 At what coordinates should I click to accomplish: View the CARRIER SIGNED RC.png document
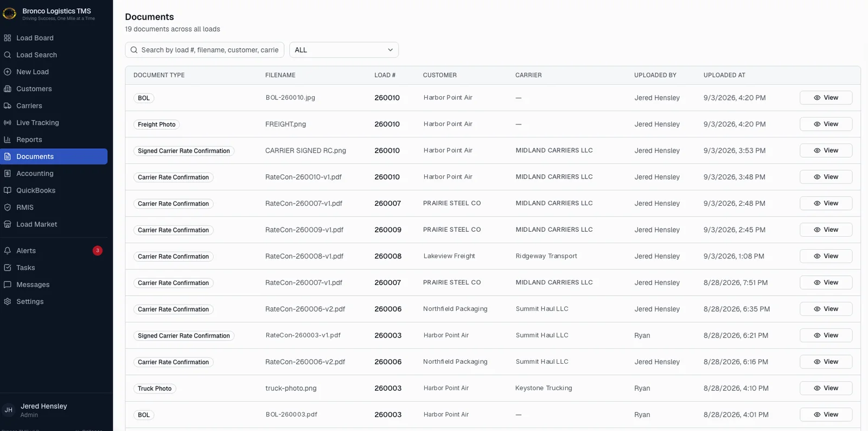pos(826,150)
